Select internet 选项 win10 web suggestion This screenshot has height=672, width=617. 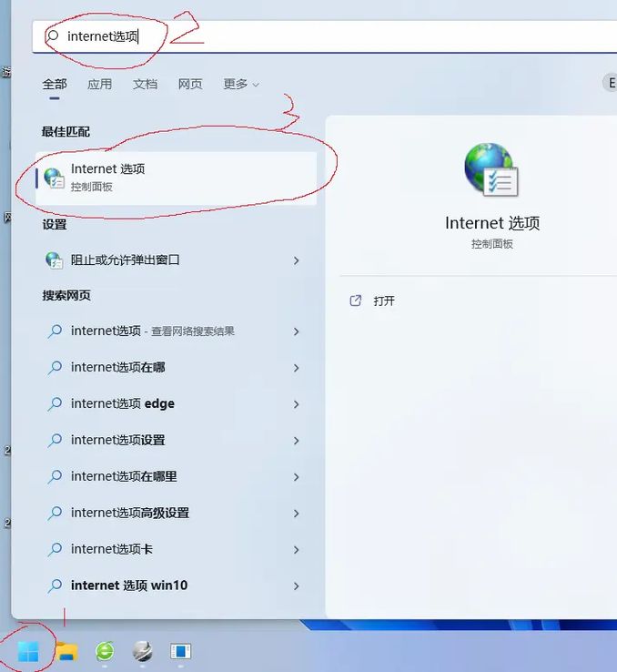coord(129,585)
